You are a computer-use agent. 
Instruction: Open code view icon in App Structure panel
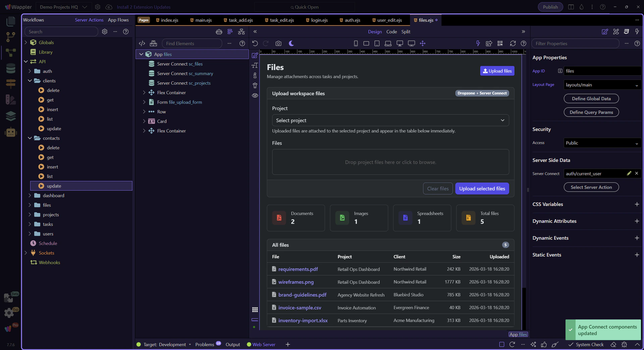(142, 43)
